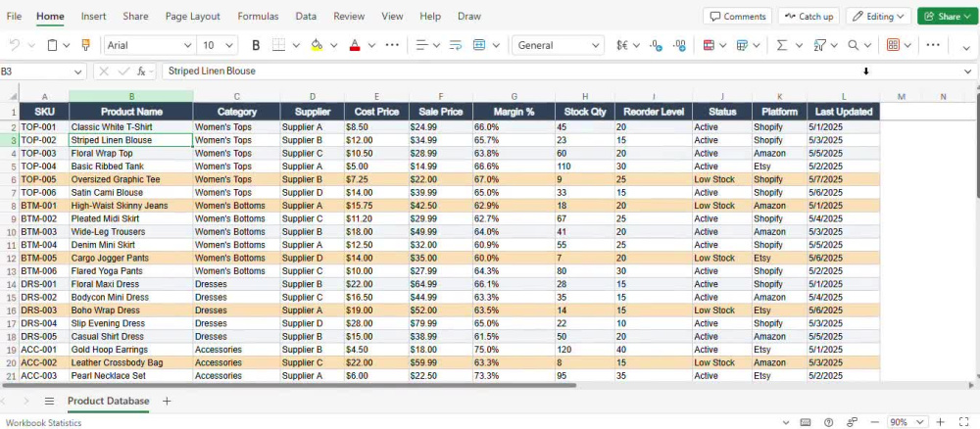
Task: Switch to the Review tab
Action: (349, 17)
